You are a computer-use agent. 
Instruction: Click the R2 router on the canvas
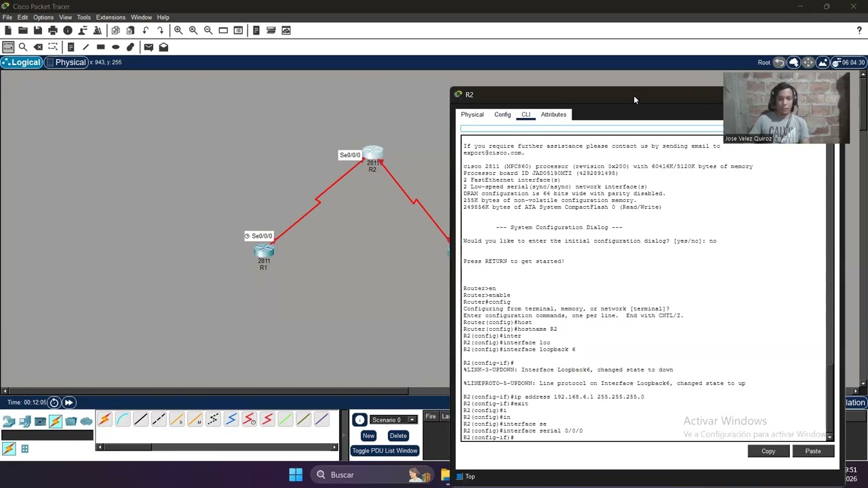click(x=373, y=152)
